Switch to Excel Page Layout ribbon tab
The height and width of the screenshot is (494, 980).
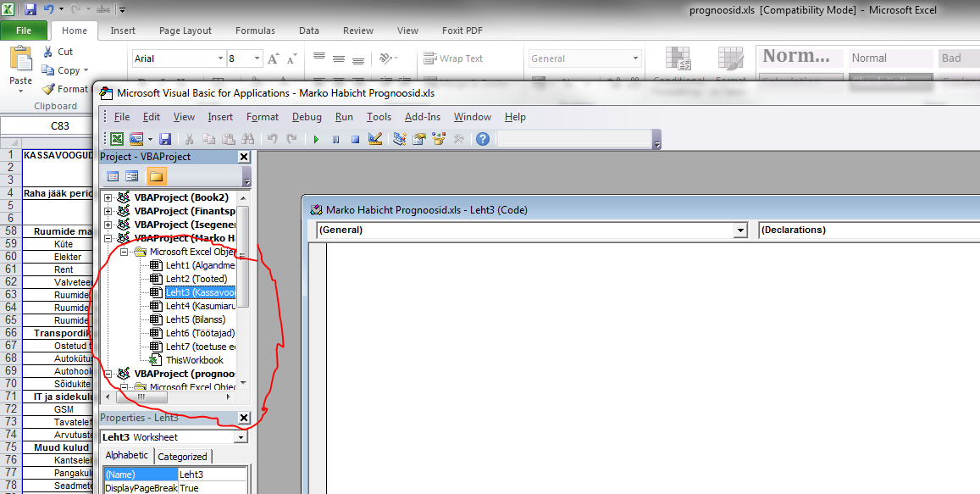[185, 31]
